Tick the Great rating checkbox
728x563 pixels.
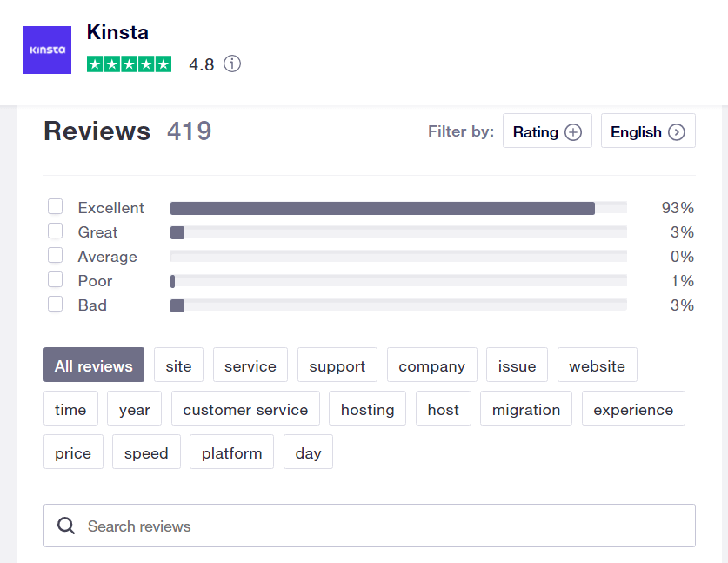pyautogui.click(x=56, y=231)
